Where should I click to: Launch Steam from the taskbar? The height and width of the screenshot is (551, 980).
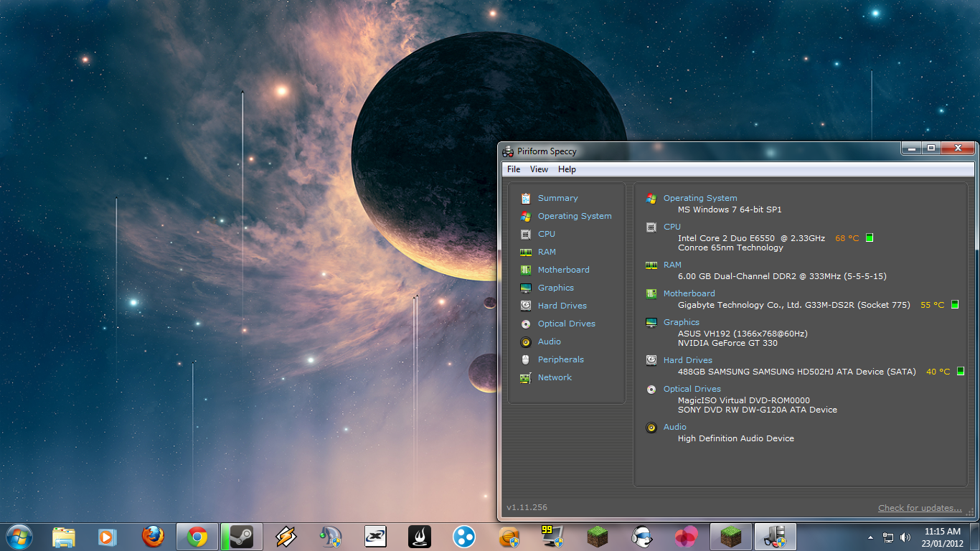(x=241, y=536)
